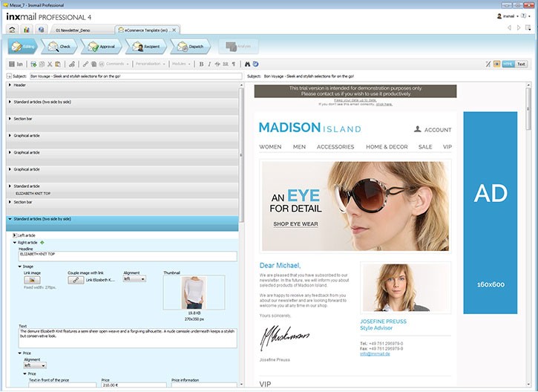Click the Link image folder button
Screen dimensions: 538x392
tap(32, 280)
